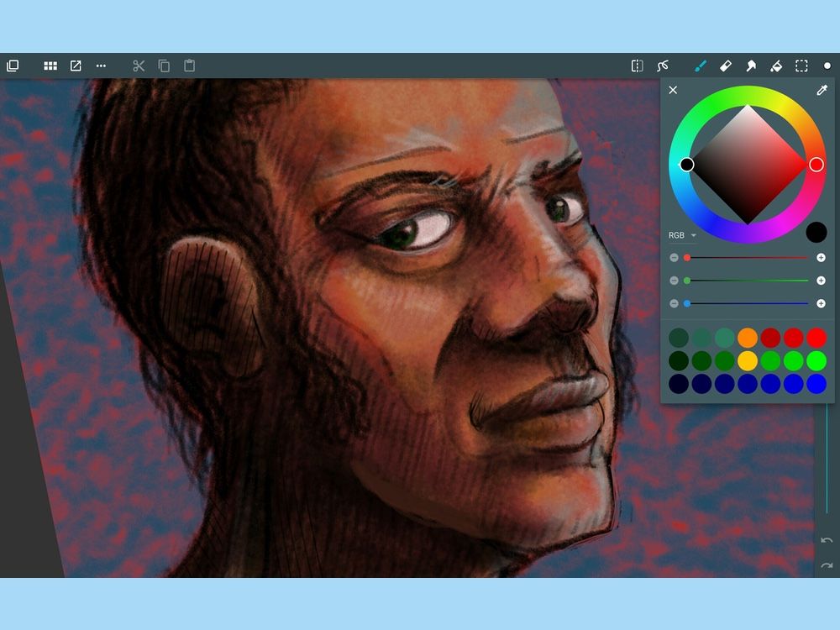Select the Brush tool
Image resolution: width=840 pixels, height=630 pixels.
point(701,66)
